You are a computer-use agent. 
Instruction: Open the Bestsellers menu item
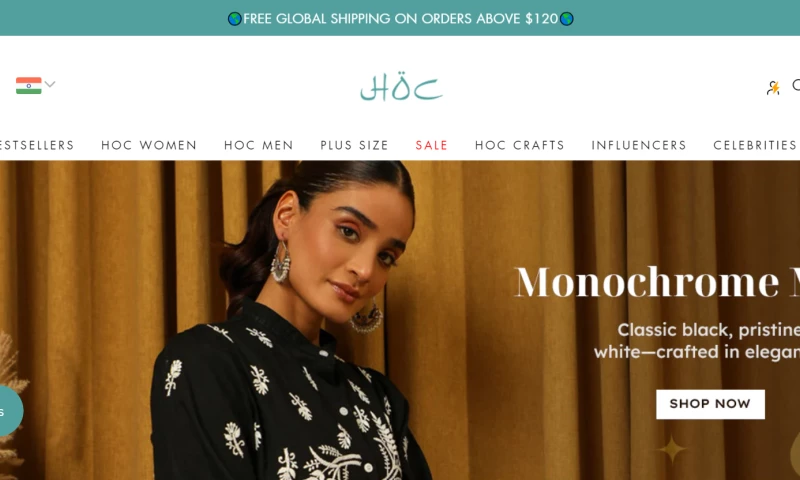pos(37,145)
